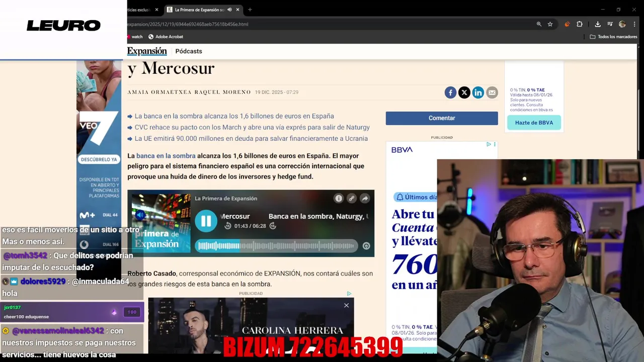Viewport: 644px width, 362px height.
Task: Click La Primera de Expansión player title
Action: coord(226,199)
